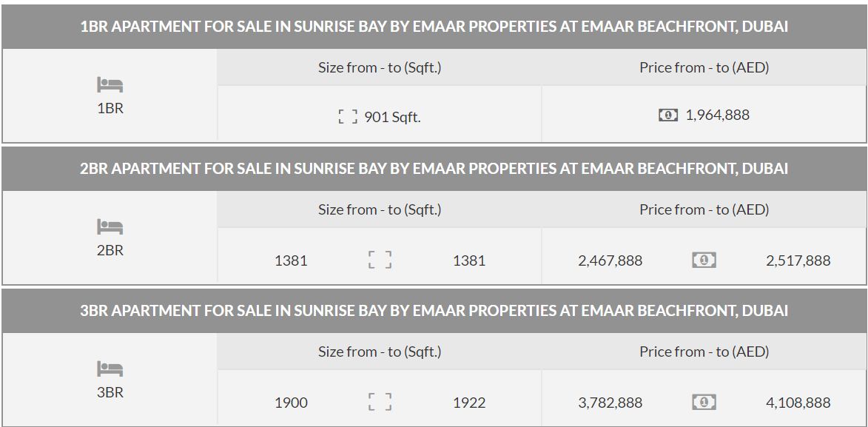Select the 2BR apartment Sunrise Bay header
This screenshot has width=868, height=427.
[x=434, y=169]
